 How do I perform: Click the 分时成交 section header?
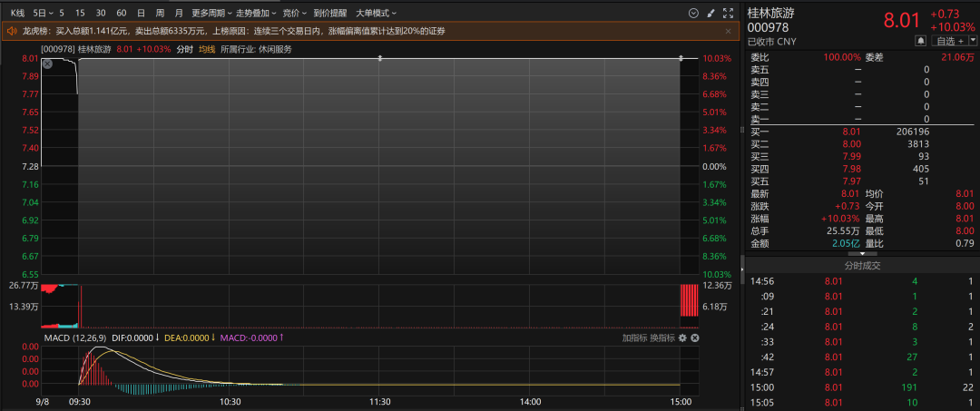[863, 266]
